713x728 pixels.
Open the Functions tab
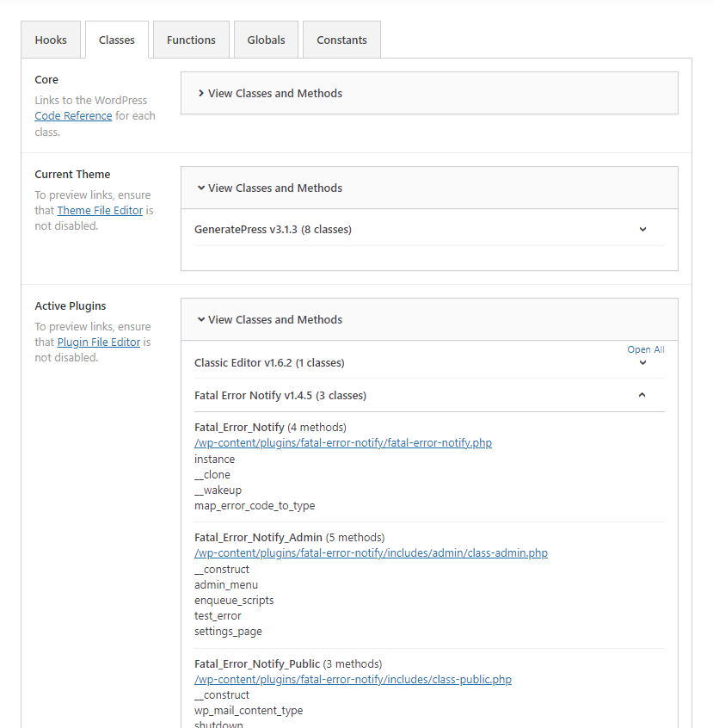[x=191, y=40]
